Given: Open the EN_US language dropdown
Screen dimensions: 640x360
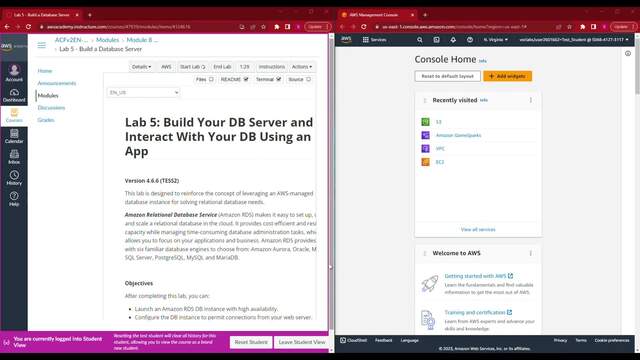Looking at the screenshot, I should 143,93.
